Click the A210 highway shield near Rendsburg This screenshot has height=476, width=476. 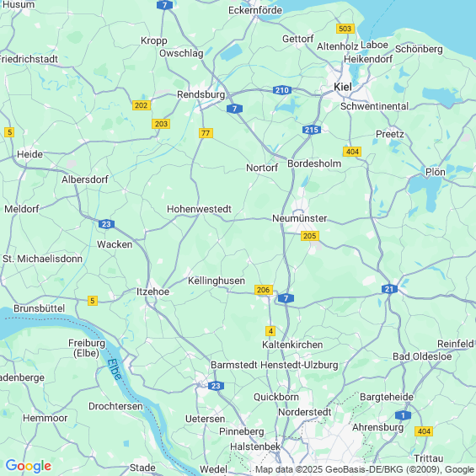(282, 90)
